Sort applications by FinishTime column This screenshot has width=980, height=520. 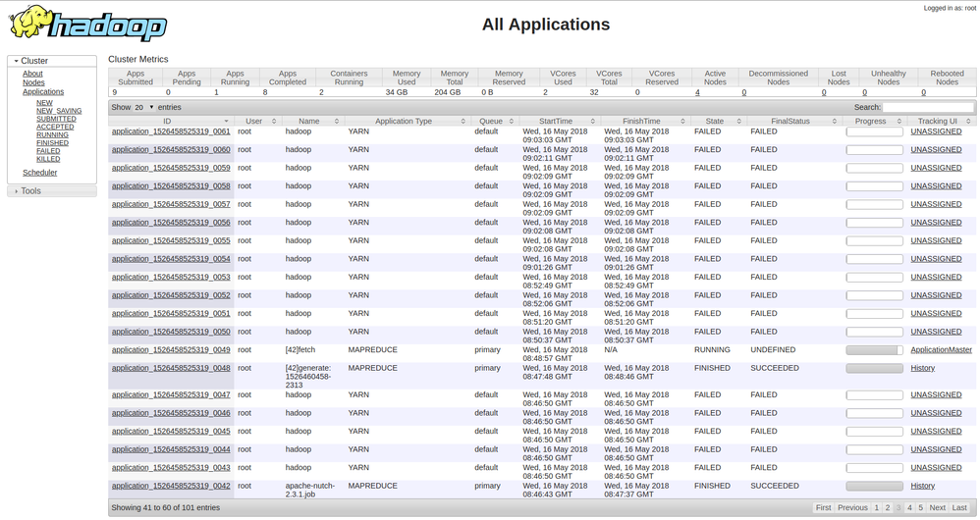[x=641, y=122]
